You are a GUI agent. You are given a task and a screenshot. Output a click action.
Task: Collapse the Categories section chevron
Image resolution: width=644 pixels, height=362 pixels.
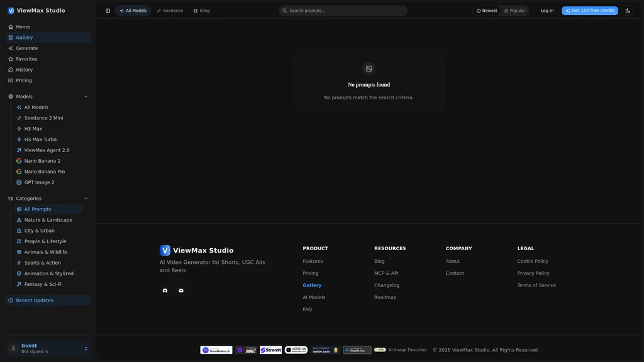pos(86,198)
